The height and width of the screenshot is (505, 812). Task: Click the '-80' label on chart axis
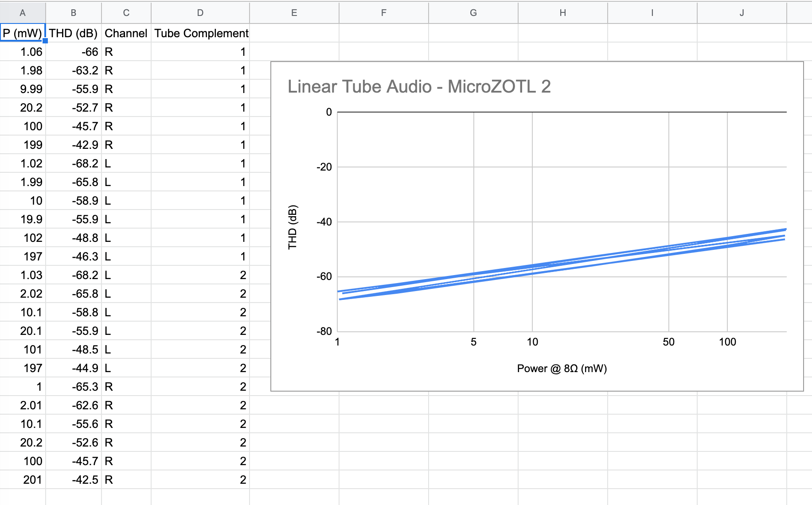click(x=324, y=331)
